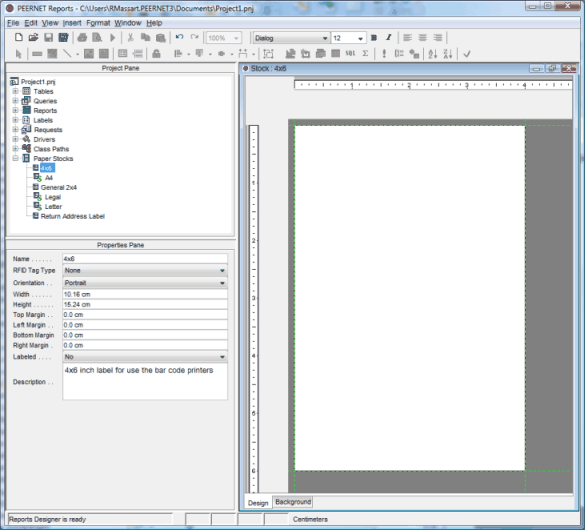
Task: Click the insert table grid icon
Action: pyautogui.click(x=122, y=54)
